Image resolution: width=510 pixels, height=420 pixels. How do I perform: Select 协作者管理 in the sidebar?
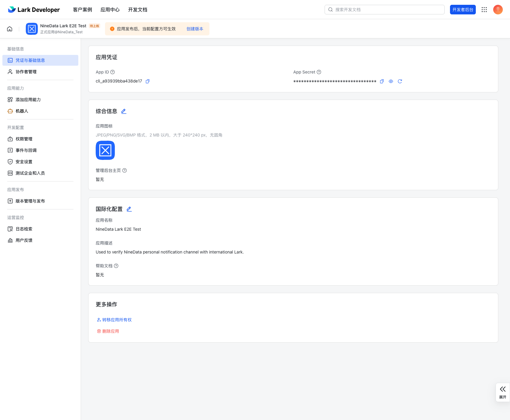pos(26,71)
